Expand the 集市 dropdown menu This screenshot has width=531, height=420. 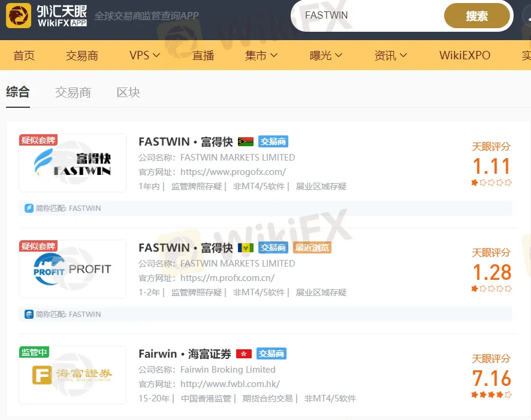click(261, 55)
